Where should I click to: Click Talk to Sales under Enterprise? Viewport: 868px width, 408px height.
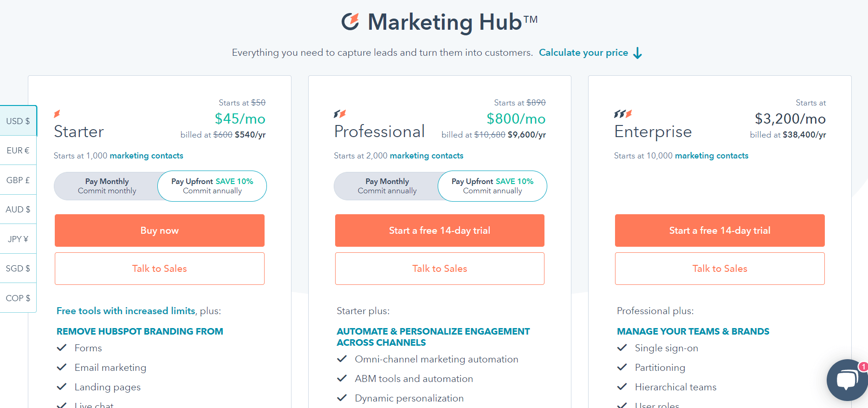[x=720, y=269]
